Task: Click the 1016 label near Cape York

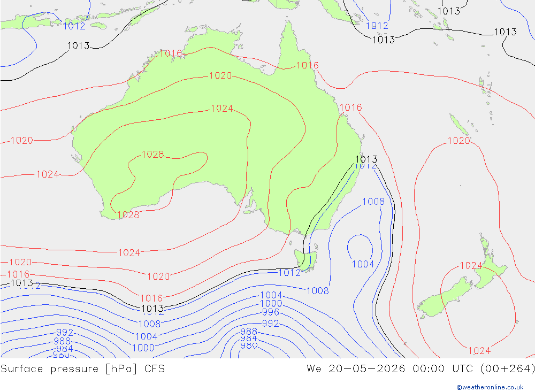Action: 307,65
